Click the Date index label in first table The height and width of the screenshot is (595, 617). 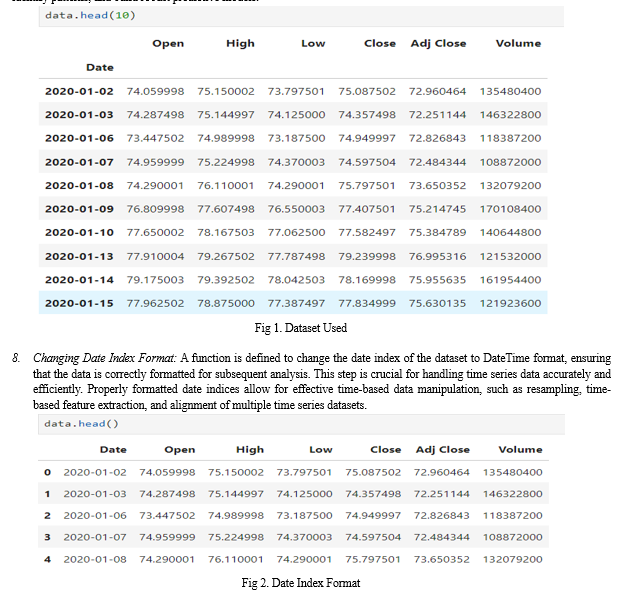point(100,67)
